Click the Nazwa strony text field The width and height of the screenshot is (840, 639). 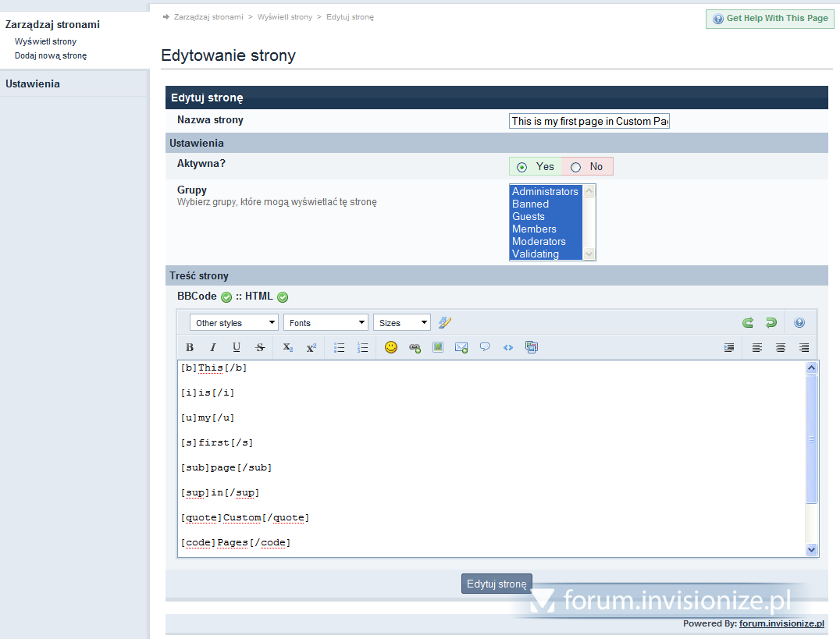589,121
